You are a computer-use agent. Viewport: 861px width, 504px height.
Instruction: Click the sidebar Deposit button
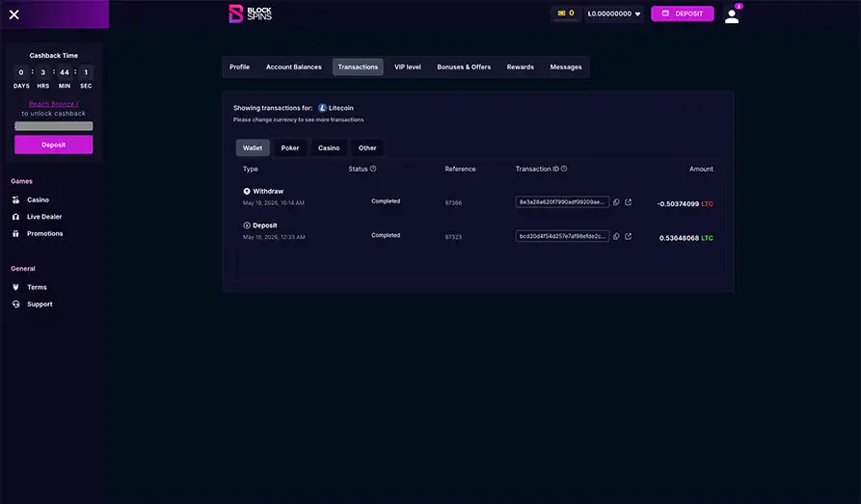click(53, 145)
